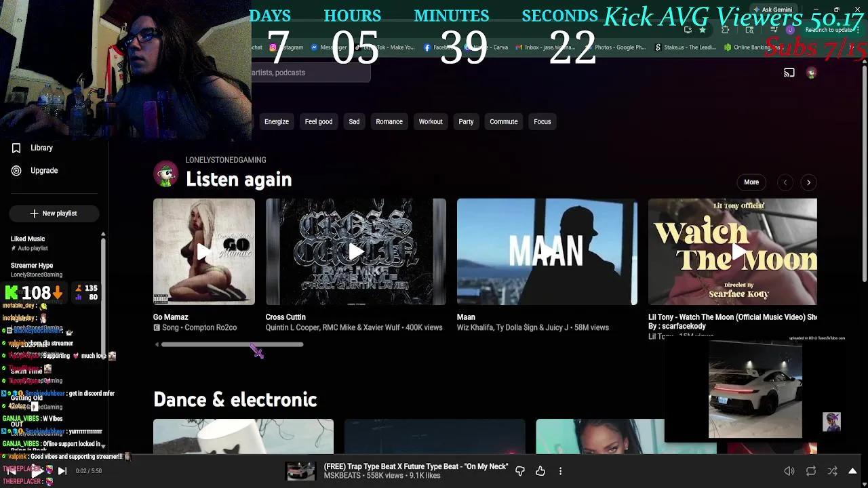Show next Listen again items

(808, 182)
